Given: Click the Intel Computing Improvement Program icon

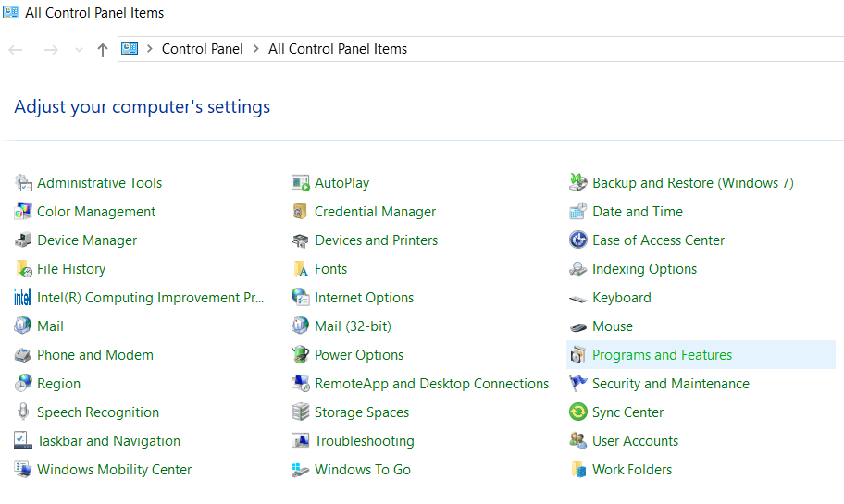Looking at the screenshot, I should click(23, 298).
